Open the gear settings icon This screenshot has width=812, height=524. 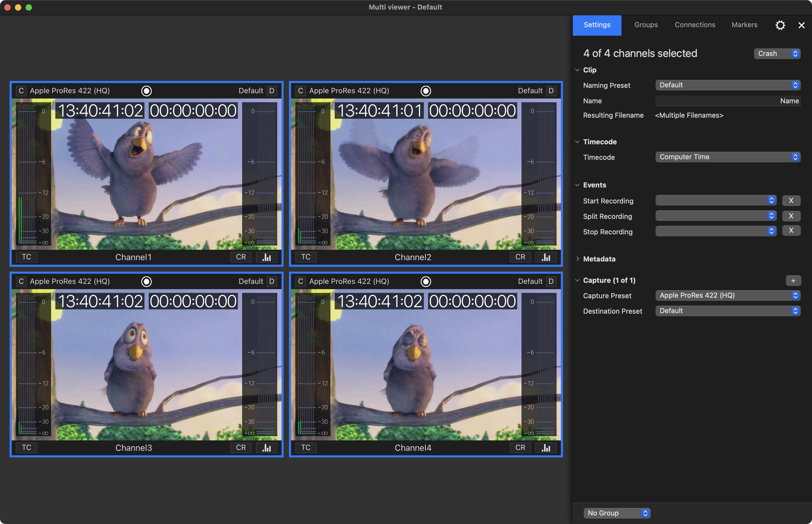[780, 25]
